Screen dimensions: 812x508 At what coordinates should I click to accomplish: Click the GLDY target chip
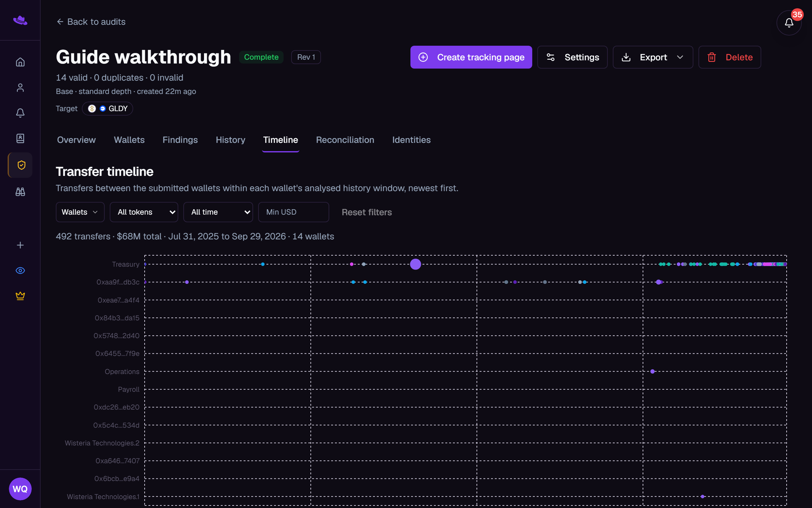[108, 109]
